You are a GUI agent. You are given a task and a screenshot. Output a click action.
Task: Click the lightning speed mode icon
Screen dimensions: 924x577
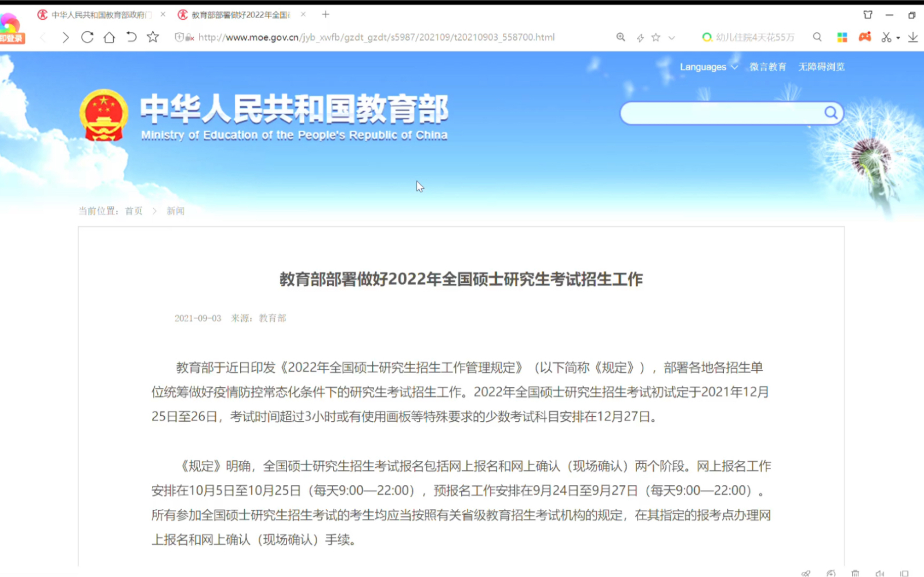[x=640, y=38]
